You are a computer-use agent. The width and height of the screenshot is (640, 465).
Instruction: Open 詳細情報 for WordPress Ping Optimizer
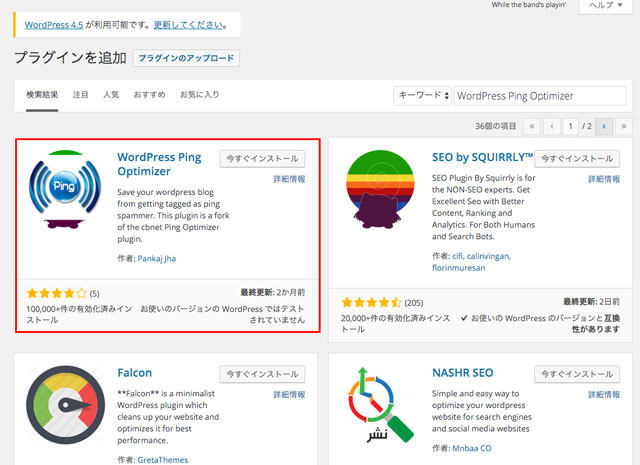(289, 179)
